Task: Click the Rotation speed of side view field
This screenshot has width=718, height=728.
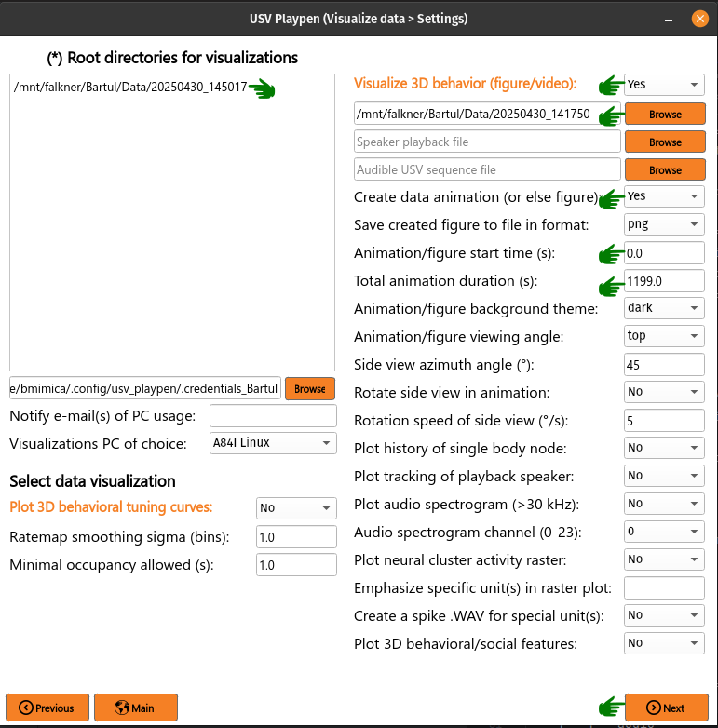Action: [664, 420]
